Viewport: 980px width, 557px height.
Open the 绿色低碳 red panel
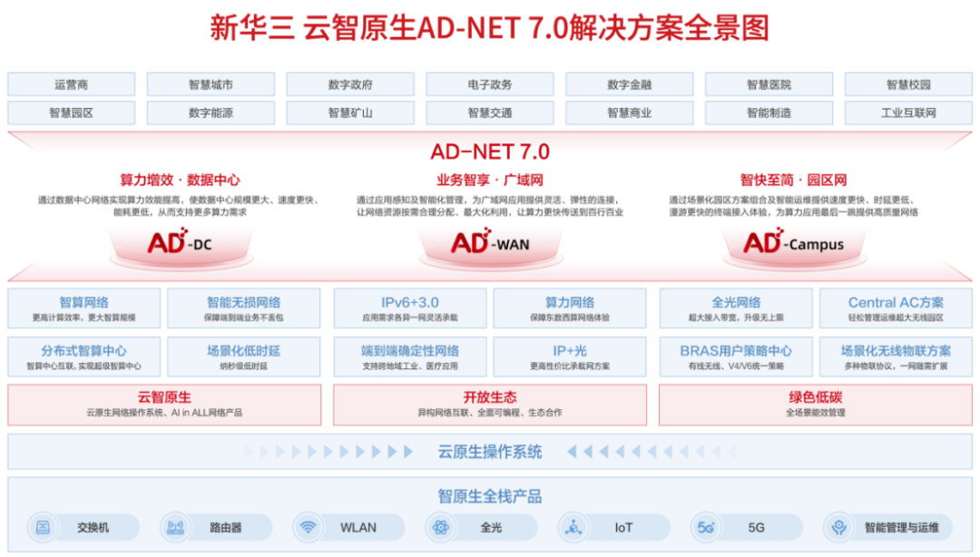click(x=815, y=404)
